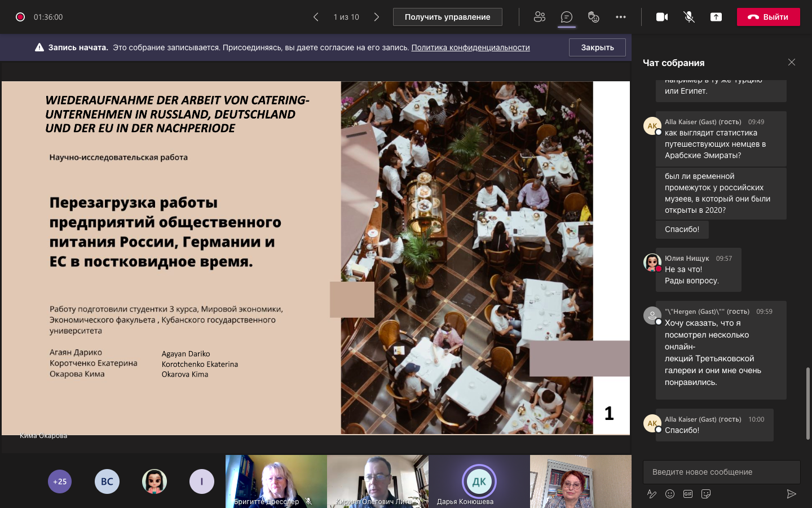Open the GIF picker in chat
Screen dimensions: 812x508
point(688,494)
